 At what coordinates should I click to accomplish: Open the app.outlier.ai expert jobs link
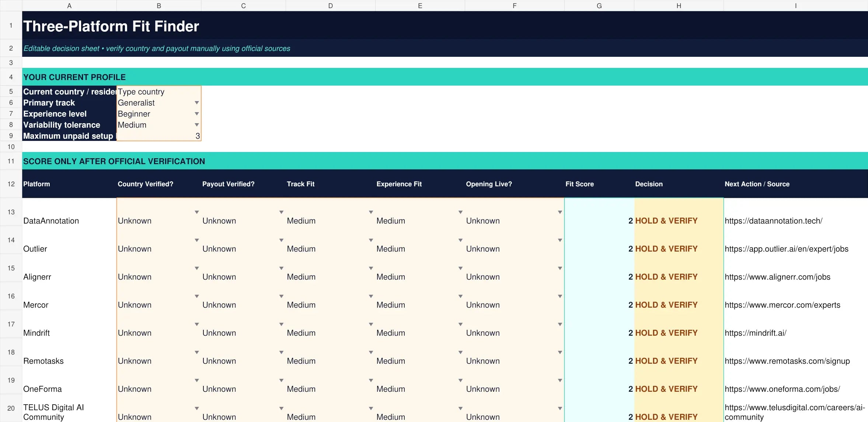pos(787,249)
